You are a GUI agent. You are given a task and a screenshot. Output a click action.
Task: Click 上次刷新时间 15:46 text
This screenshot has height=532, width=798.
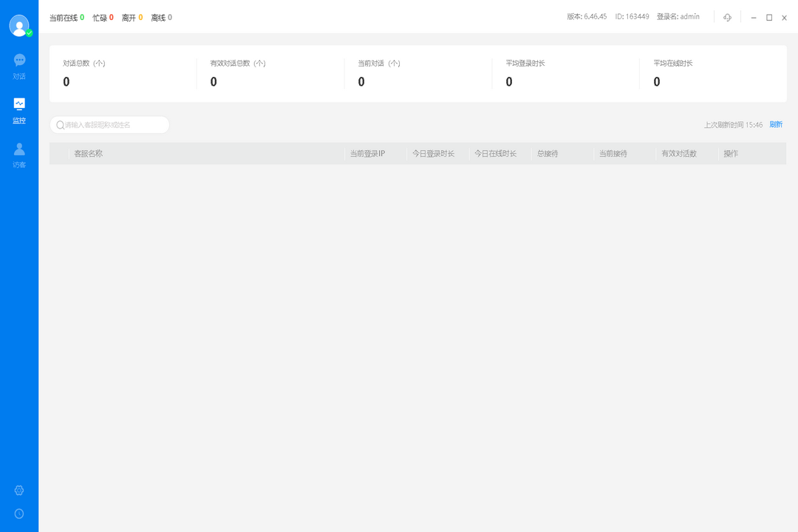734,125
